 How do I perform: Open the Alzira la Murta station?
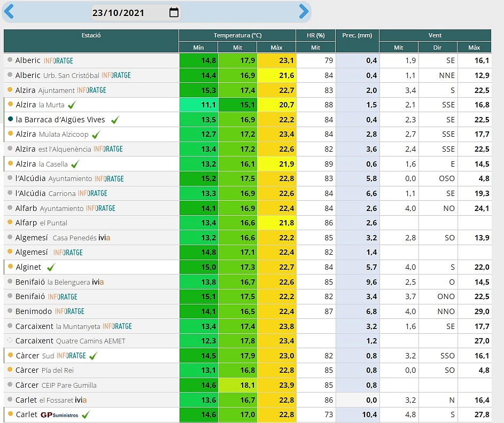point(40,105)
